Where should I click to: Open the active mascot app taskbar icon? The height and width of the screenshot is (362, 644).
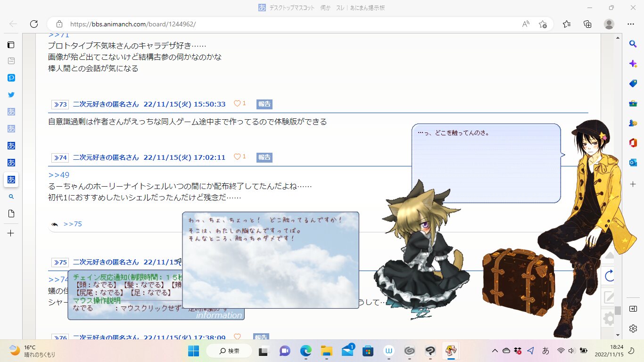pos(451,351)
